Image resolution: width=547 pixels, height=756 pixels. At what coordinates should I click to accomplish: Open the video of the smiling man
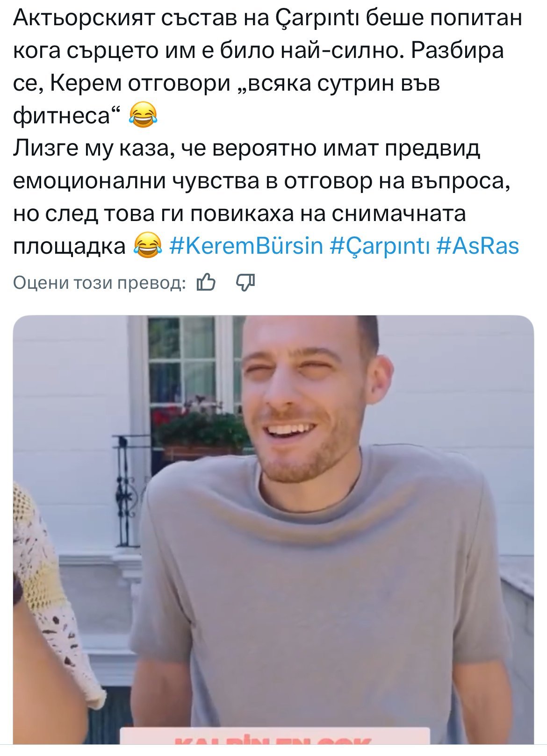click(x=273, y=529)
